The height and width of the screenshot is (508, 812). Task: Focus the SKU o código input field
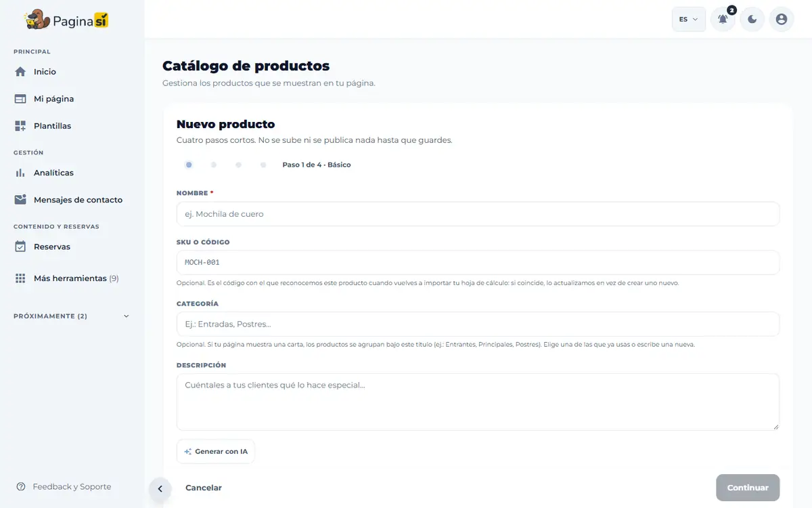pos(478,263)
